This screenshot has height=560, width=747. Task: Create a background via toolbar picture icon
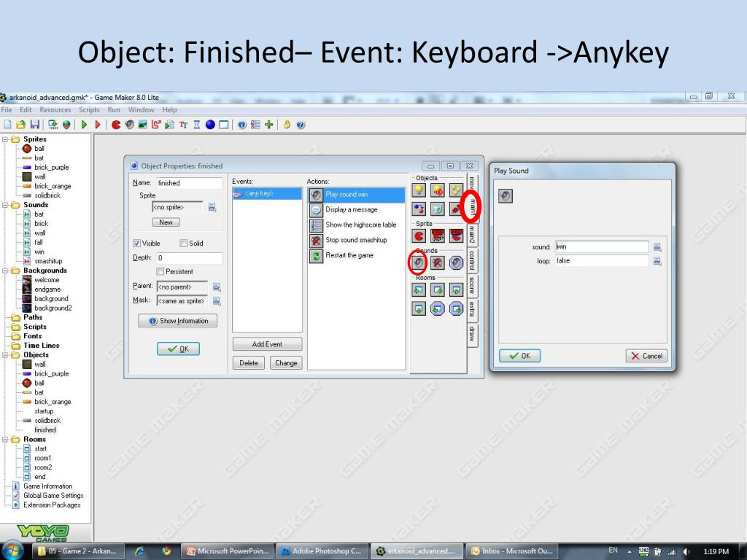coord(142,125)
